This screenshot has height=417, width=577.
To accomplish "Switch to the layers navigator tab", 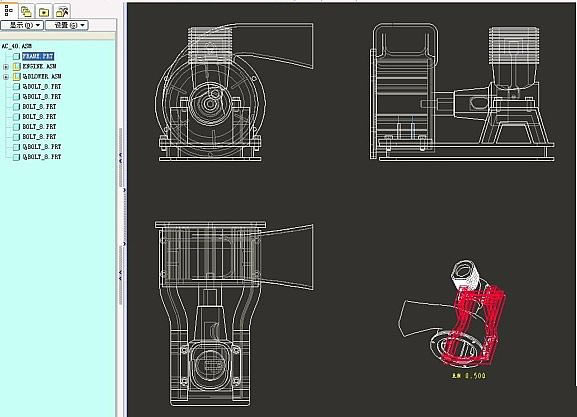I will tap(26, 11).
